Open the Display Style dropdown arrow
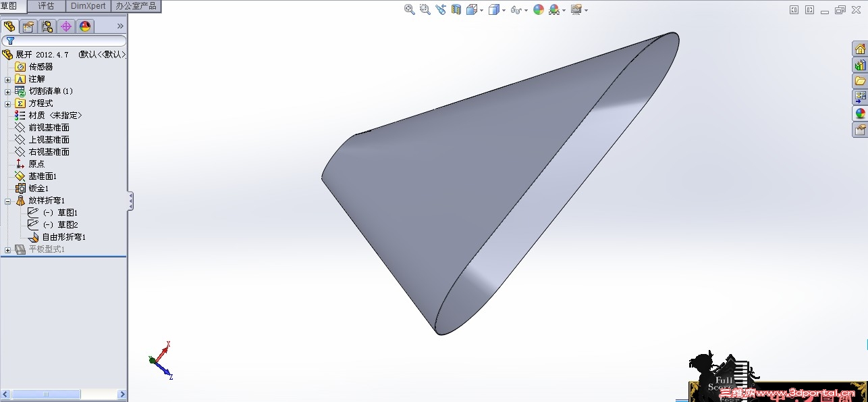Viewport: 868px width, 402px height. [504, 10]
